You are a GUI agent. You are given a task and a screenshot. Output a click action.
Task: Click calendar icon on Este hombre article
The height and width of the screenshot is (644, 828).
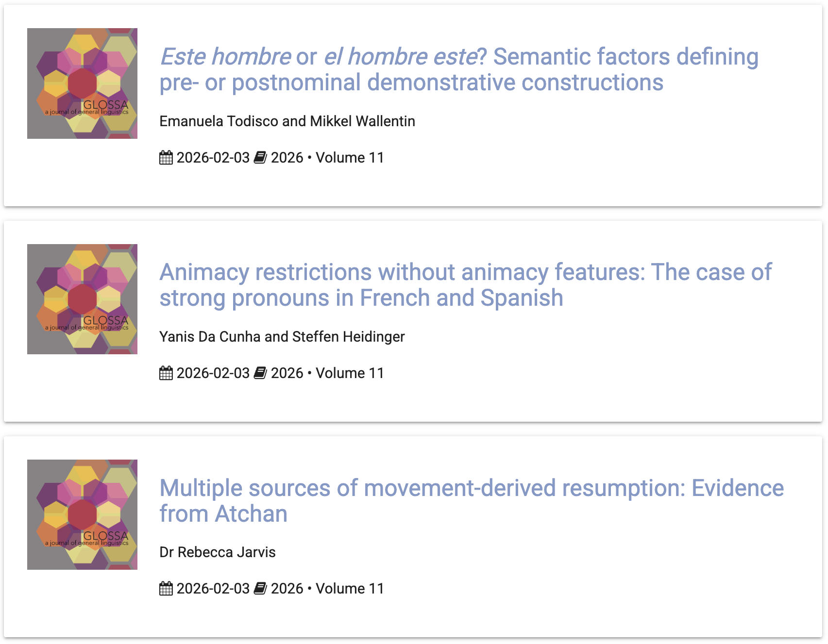tap(166, 158)
